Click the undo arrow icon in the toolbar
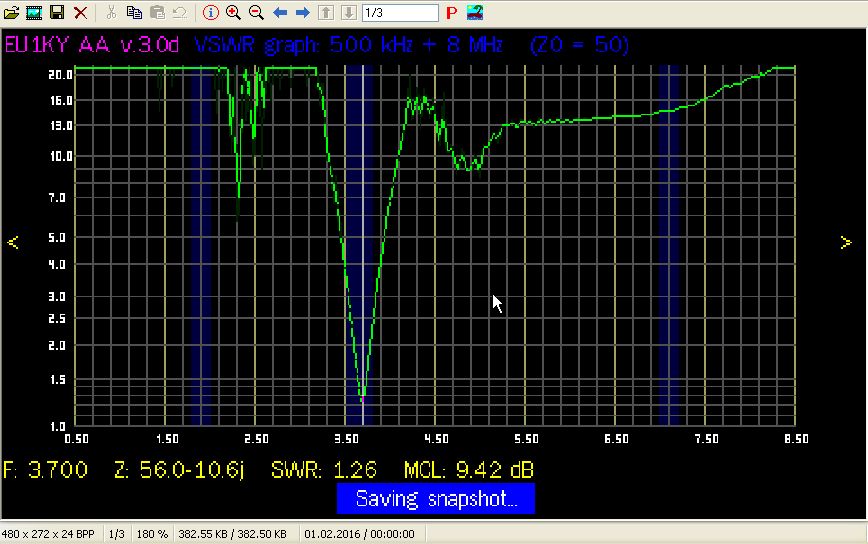868x544 pixels. coord(180,13)
